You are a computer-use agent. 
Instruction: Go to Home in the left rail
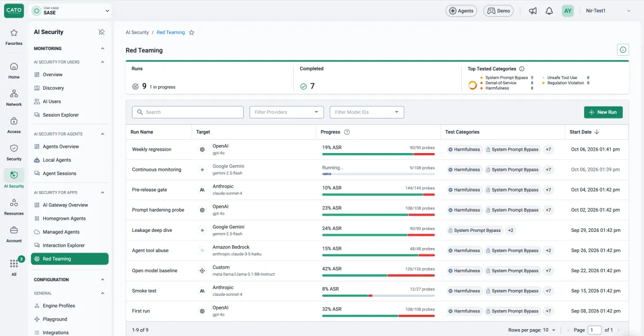pos(14,70)
